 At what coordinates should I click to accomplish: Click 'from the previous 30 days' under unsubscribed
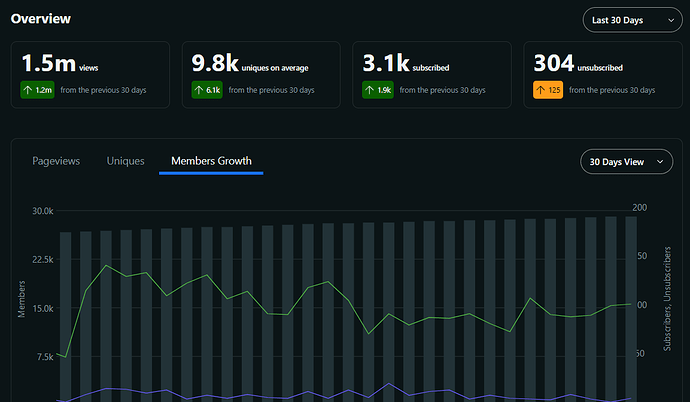tap(612, 90)
